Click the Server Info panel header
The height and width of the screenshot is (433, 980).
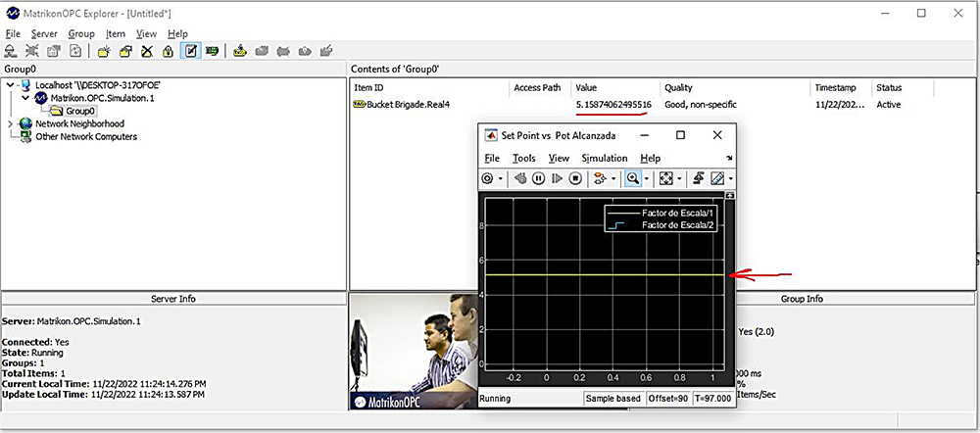coord(173,299)
